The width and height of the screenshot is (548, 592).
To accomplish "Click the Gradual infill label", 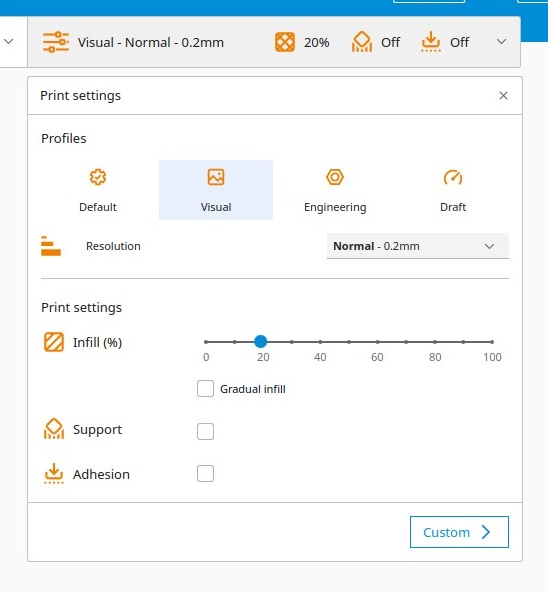I will click(253, 389).
